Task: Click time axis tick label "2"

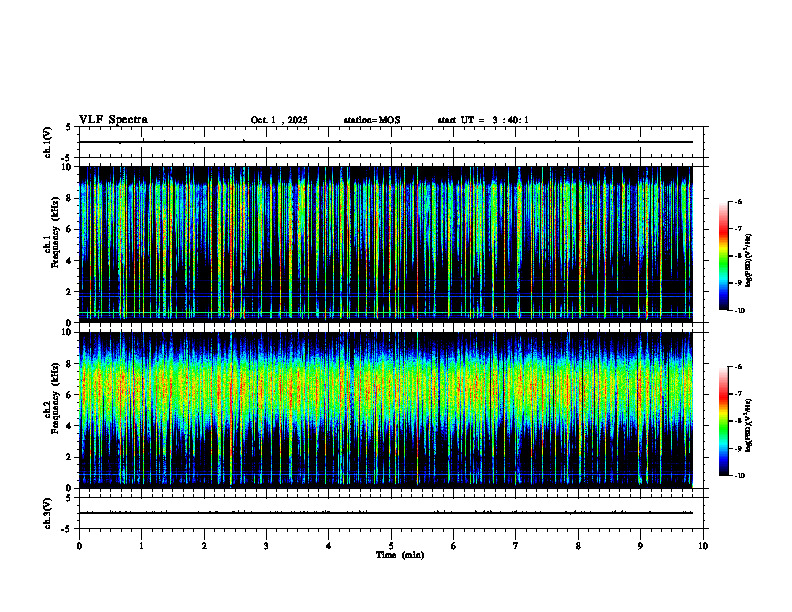Action: point(204,546)
